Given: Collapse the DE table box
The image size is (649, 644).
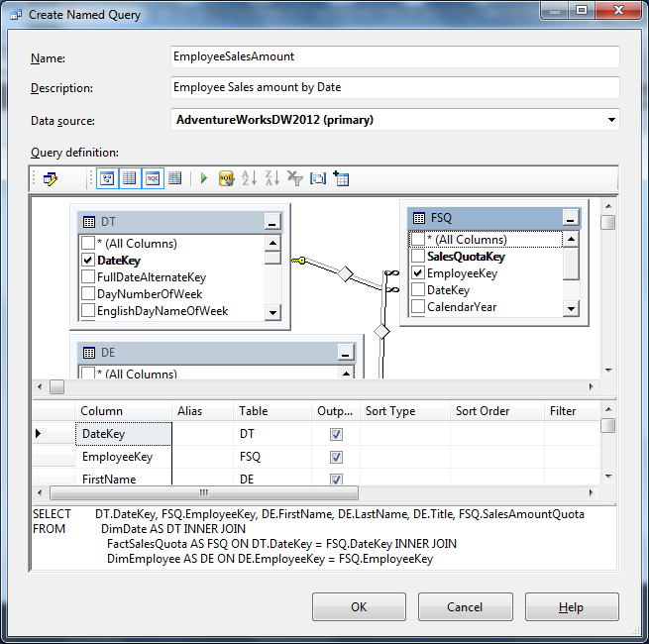Looking at the screenshot, I should (346, 353).
